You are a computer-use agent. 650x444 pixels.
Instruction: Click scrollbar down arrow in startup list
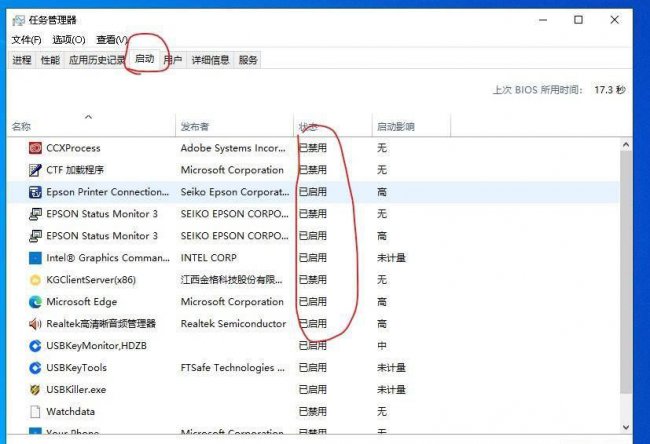tap(626, 427)
